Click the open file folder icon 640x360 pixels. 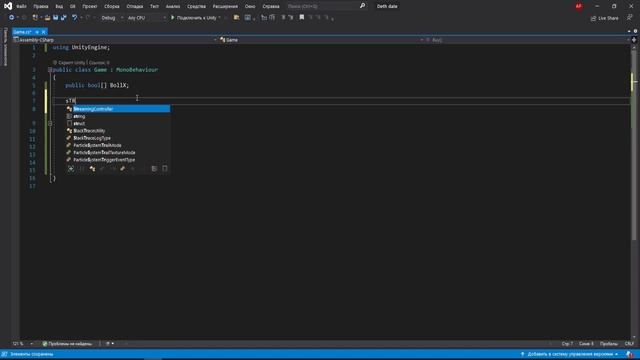click(x=47, y=18)
